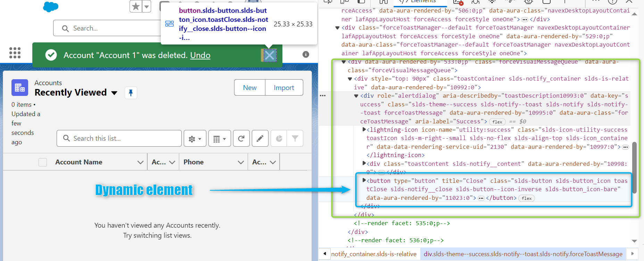This screenshot has width=644, height=261.
Task: Click the favorites star icon
Action: pos(136,6)
